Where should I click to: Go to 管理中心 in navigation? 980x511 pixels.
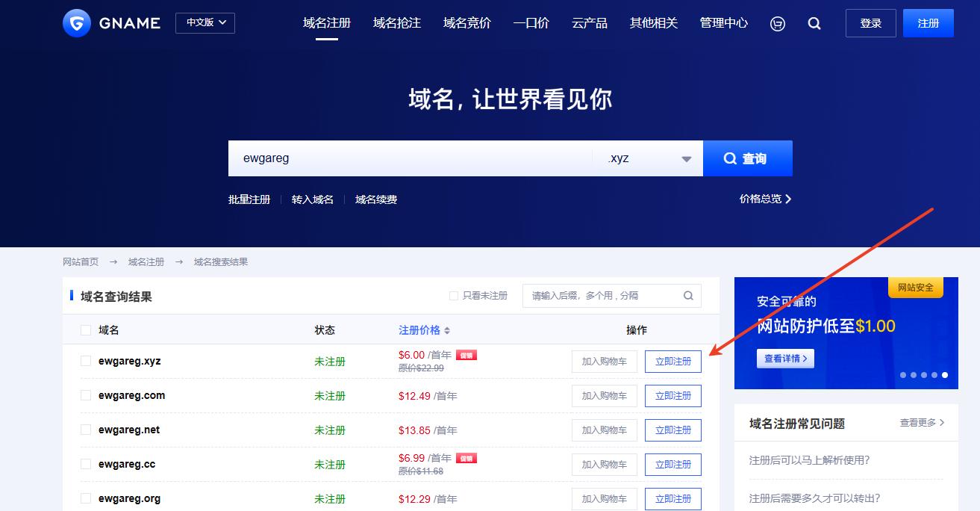pos(723,23)
